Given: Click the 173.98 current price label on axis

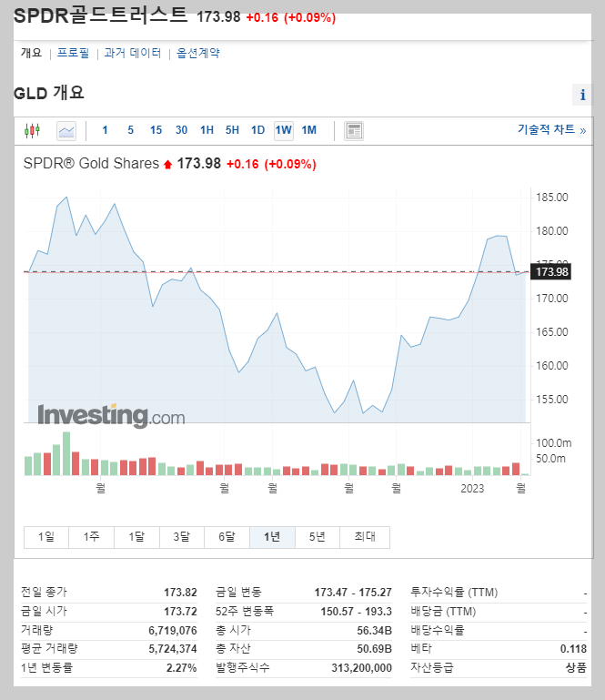Looking at the screenshot, I should [x=551, y=271].
